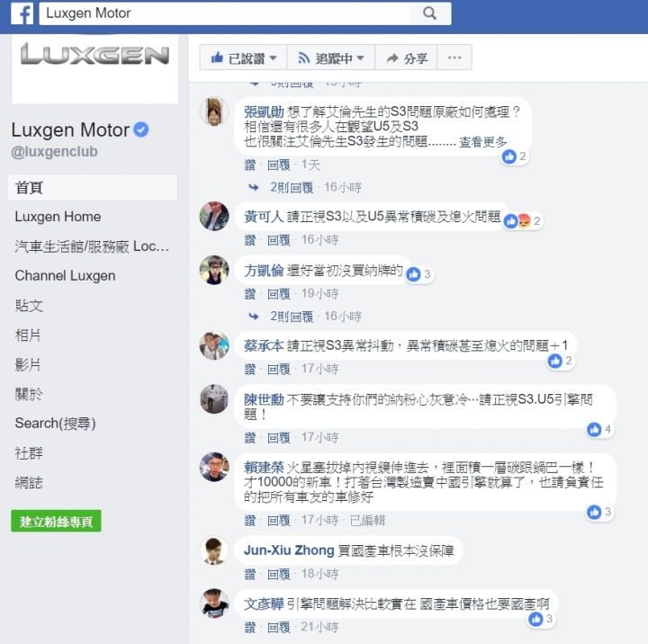Click the like reaction icon on 陳世勳's comment
Screen dimensions: 648x644
click(594, 429)
